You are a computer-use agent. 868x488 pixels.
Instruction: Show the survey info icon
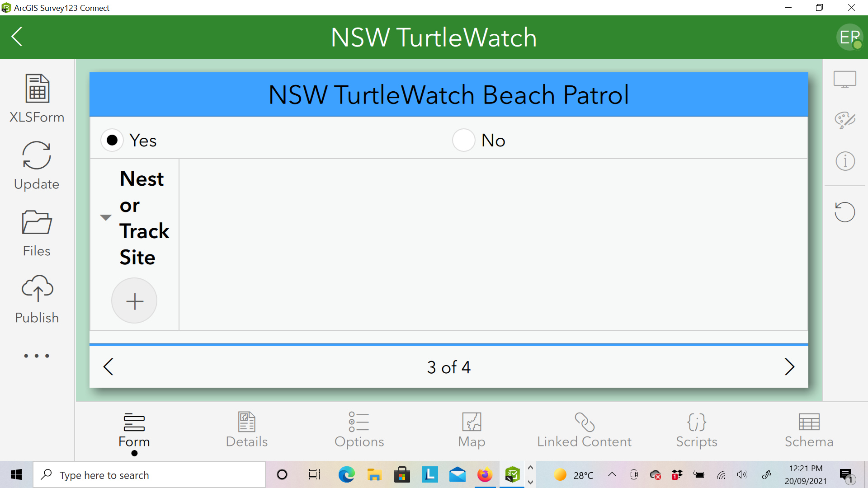click(x=845, y=161)
